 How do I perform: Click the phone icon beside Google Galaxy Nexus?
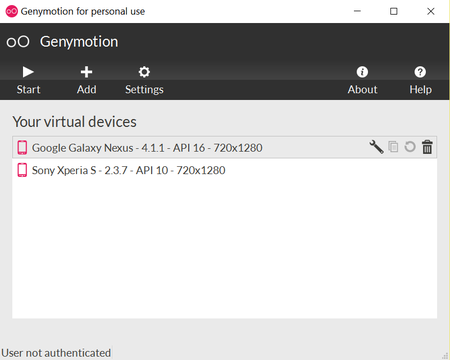click(22, 147)
